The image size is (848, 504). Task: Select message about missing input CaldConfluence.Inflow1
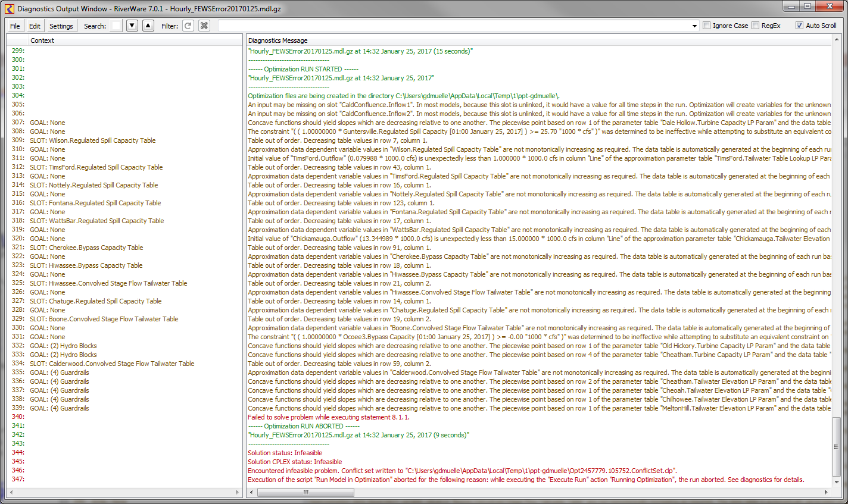(x=539, y=105)
